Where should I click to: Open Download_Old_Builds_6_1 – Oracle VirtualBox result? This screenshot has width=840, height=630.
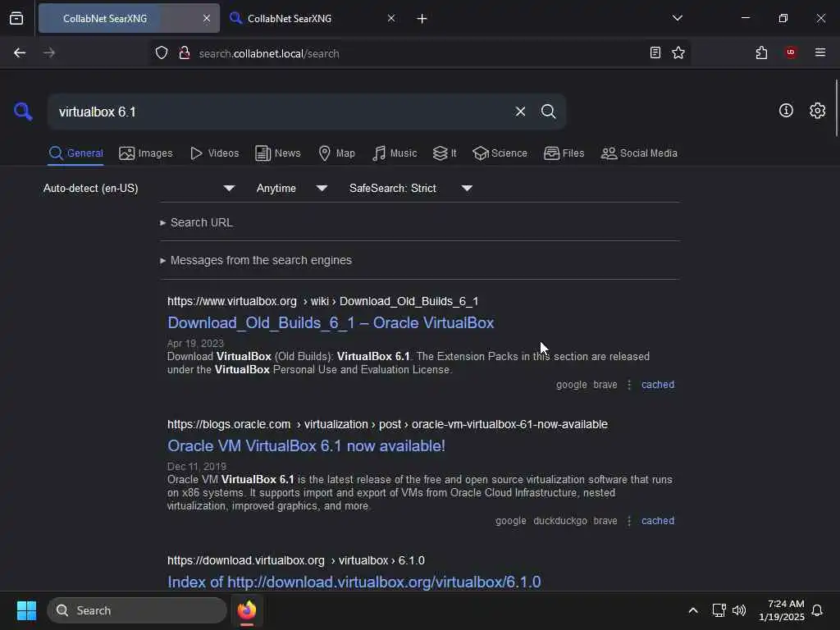pos(331,322)
